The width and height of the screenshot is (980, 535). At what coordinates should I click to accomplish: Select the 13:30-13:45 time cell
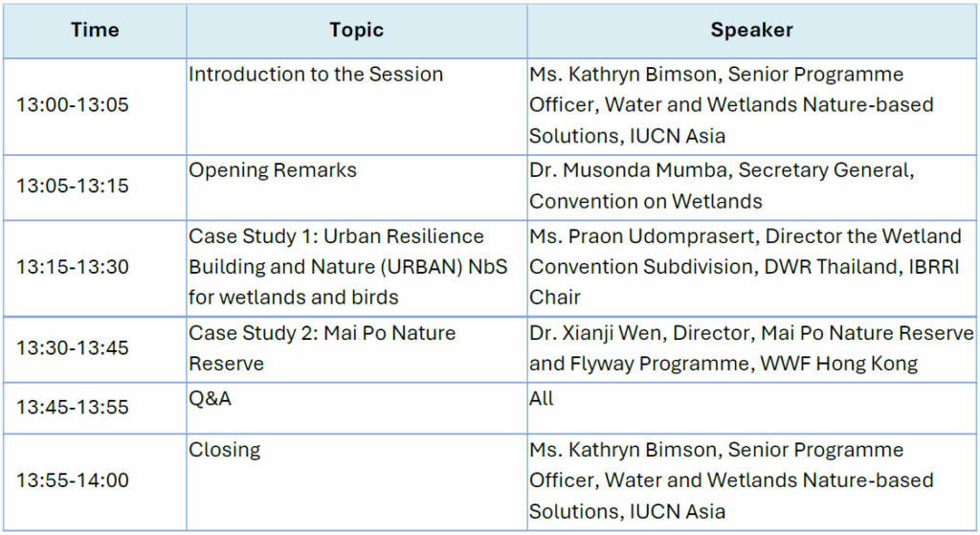point(73,348)
